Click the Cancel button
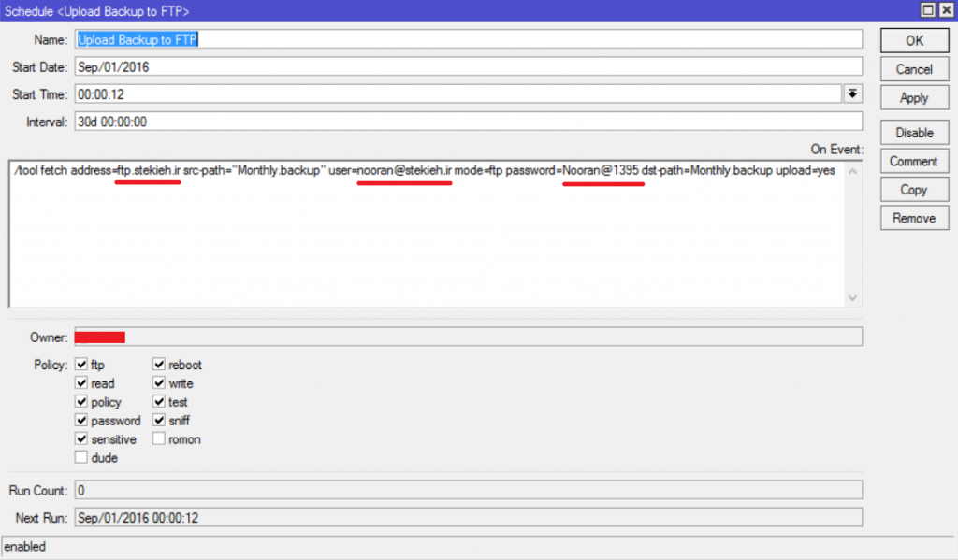This screenshot has width=958, height=560. click(x=915, y=69)
